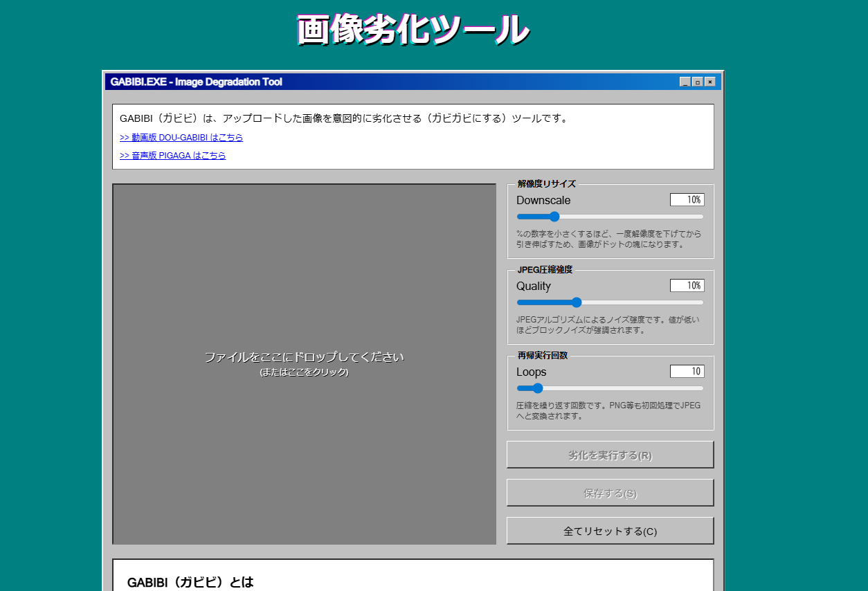Click the GABIBI.EXE title bar text
This screenshot has height=591, width=868.
click(x=196, y=82)
